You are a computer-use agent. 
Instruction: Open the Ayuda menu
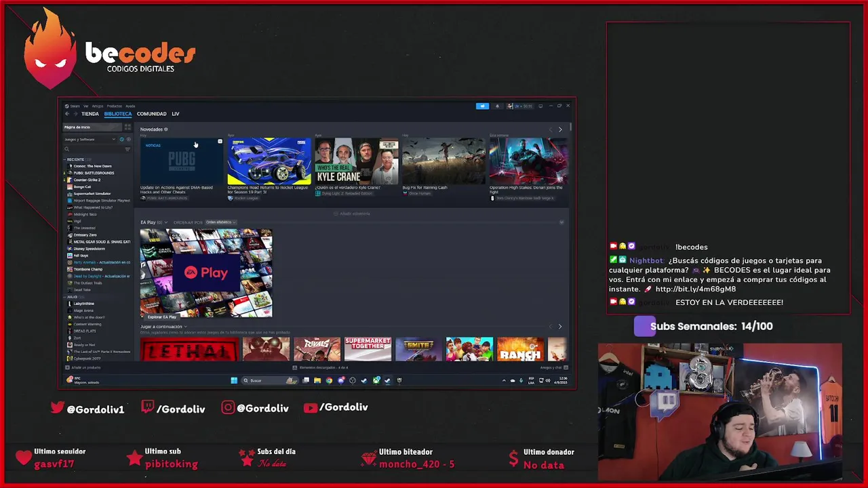pos(130,106)
